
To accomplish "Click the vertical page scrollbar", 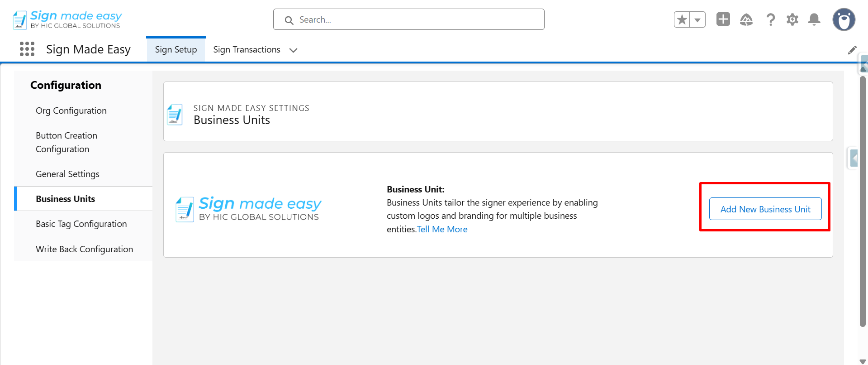I will [863, 201].
